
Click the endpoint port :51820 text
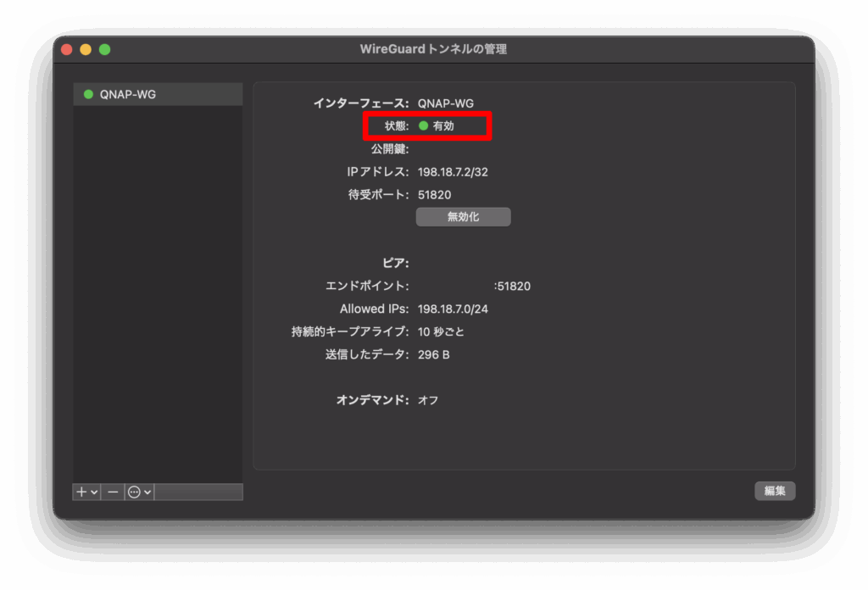(x=512, y=287)
